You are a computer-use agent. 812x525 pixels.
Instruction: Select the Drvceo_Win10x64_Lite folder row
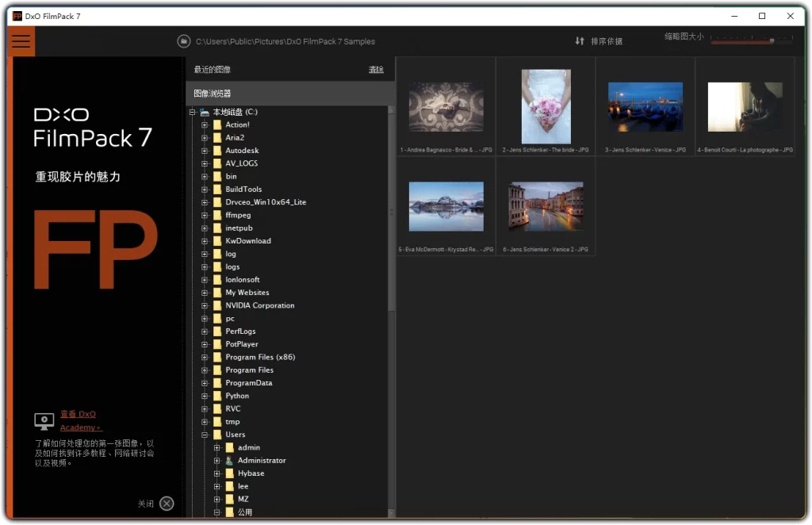pos(266,202)
